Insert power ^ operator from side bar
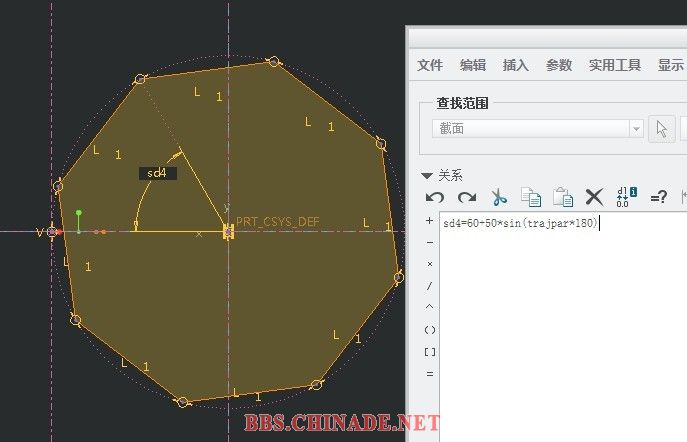This screenshot has height=442, width=687. coord(429,307)
